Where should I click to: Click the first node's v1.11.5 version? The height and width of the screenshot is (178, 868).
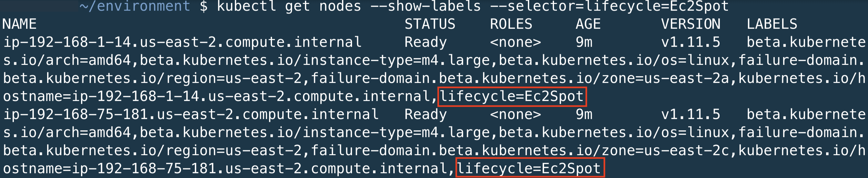(x=691, y=42)
